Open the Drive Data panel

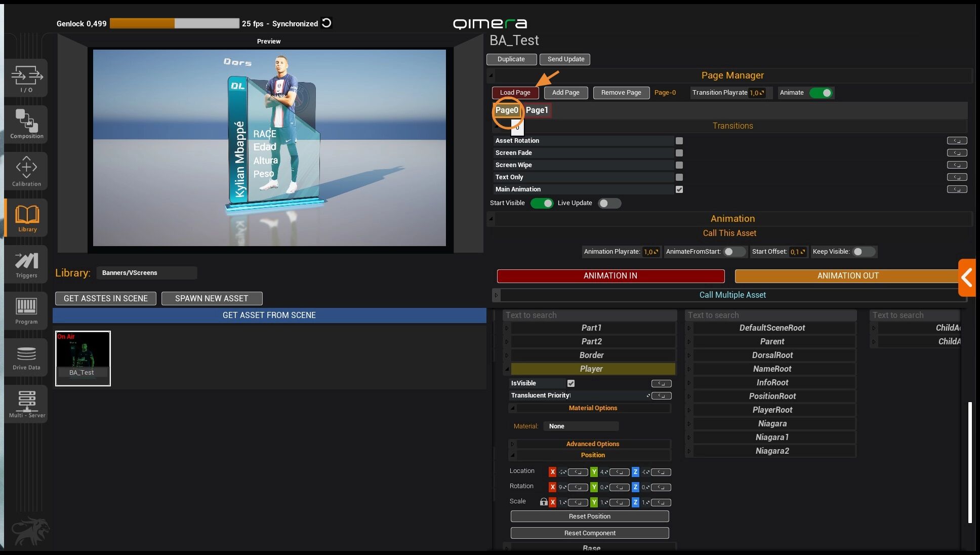[26, 358]
